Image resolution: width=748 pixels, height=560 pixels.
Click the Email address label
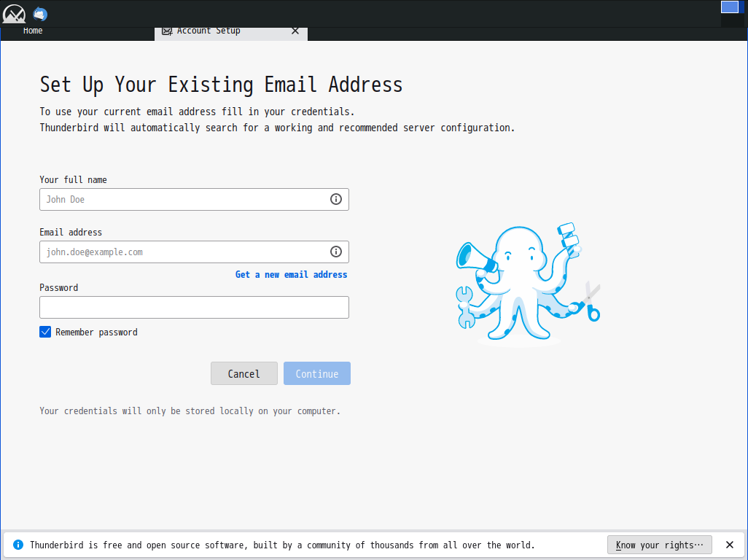71,233
